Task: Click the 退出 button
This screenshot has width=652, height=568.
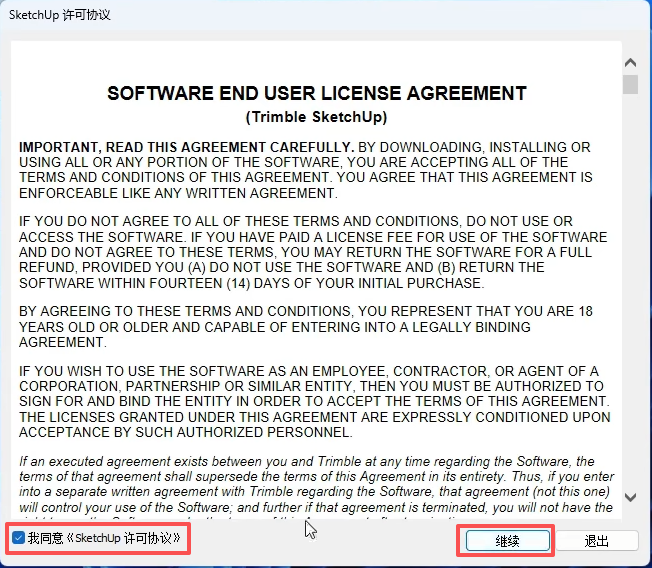Action: click(597, 541)
